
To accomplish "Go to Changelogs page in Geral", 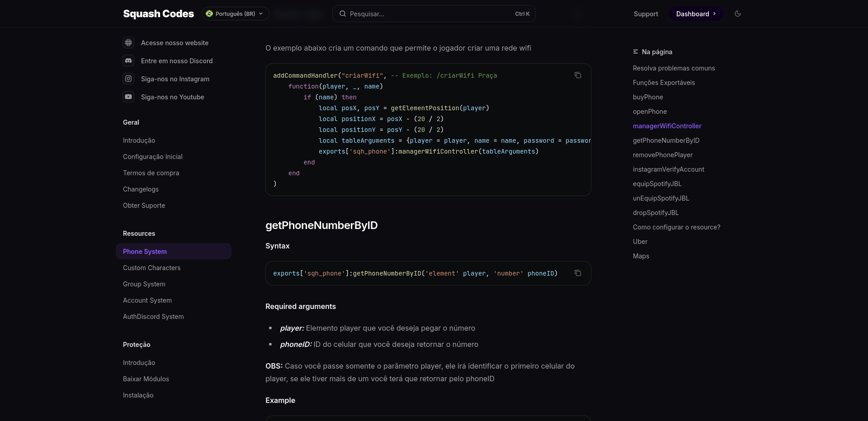I will point(141,189).
